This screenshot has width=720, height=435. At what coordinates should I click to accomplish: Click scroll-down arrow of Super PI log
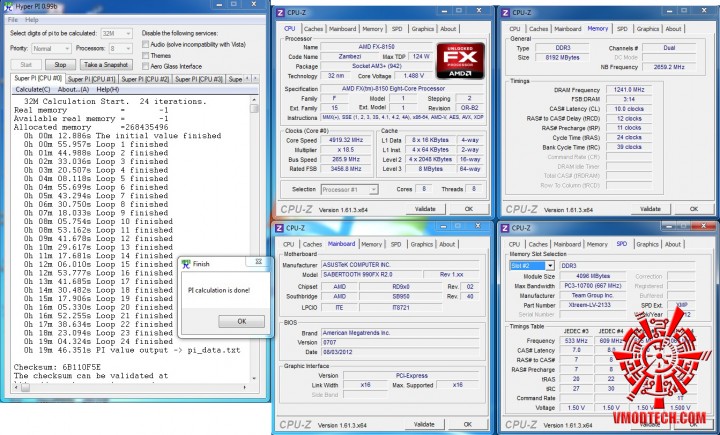(254, 379)
